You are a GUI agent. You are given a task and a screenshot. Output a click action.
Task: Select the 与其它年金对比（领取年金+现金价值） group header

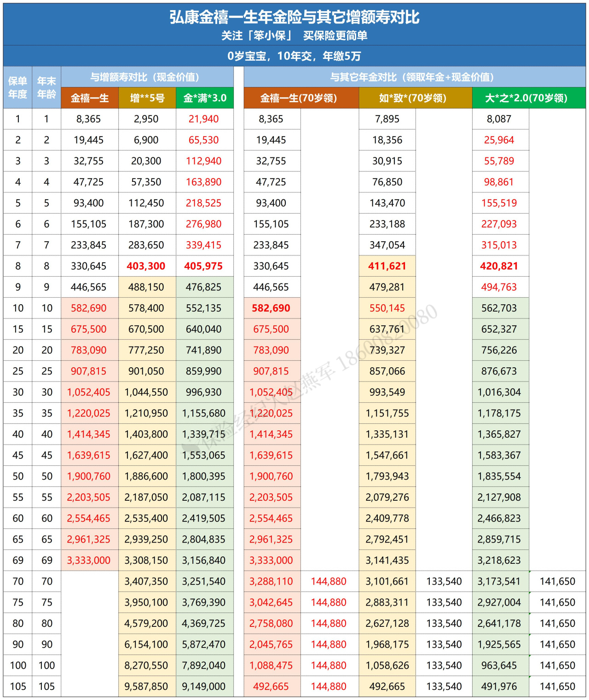click(x=414, y=77)
